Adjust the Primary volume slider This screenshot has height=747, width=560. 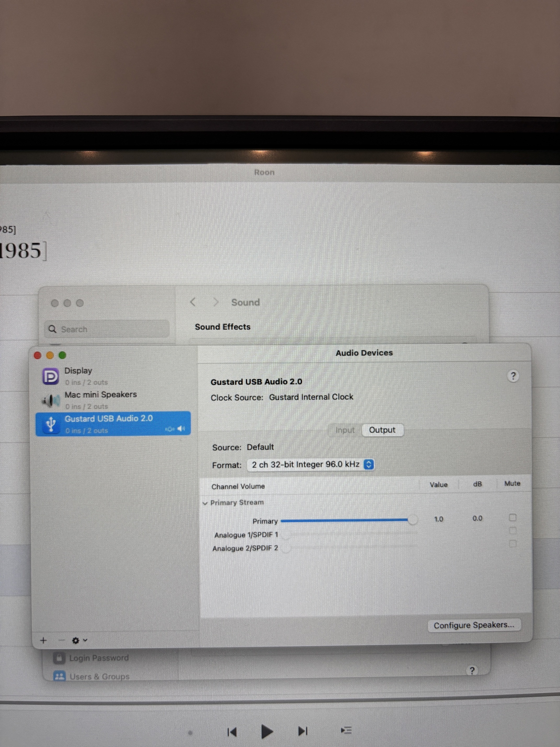(349, 520)
